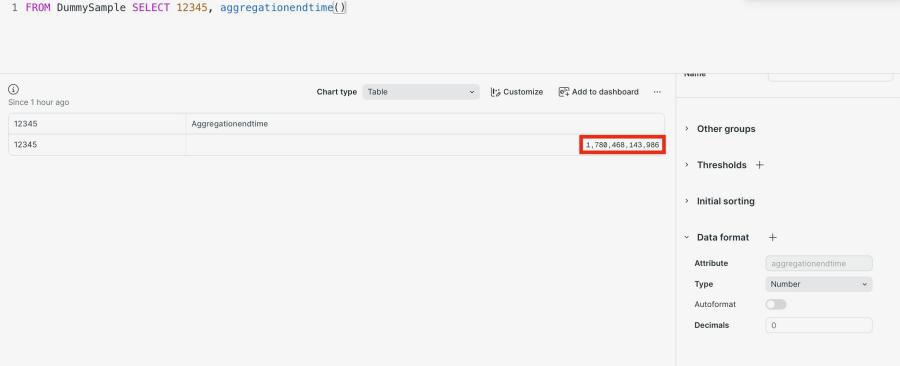Open the Customize panel
This screenshot has height=366, width=900.
click(x=517, y=92)
